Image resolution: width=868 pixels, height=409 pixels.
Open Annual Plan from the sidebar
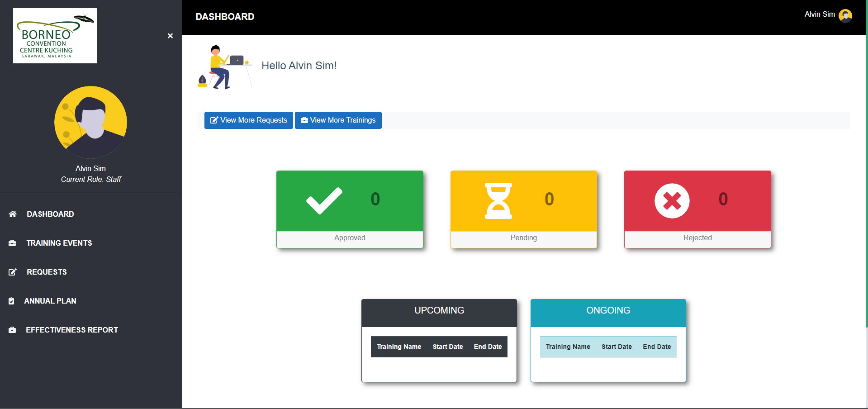point(50,301)
